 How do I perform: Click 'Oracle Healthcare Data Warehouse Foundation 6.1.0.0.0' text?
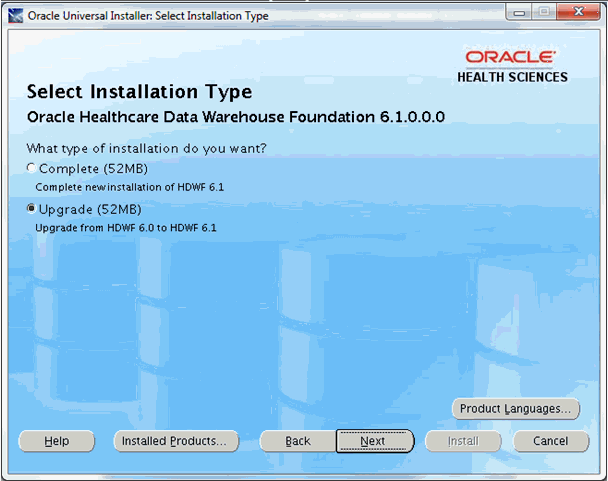click(236, 117)
